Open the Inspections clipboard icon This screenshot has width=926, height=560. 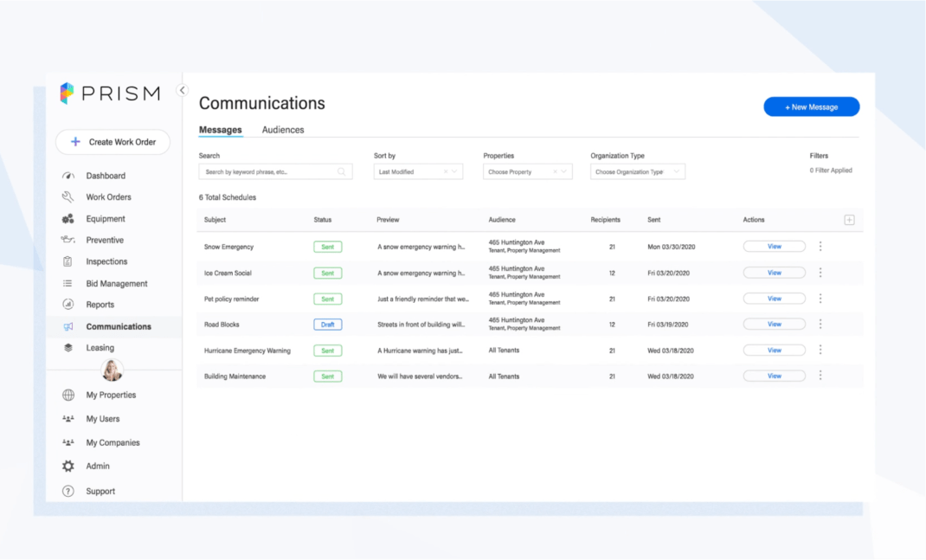pos(68,261)
